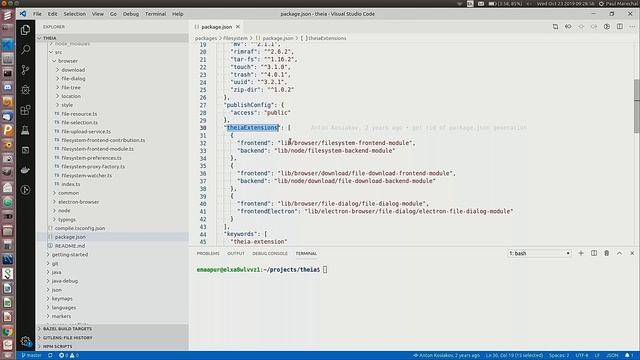
Task: Click the LF end-of-line status item
Action: tap(597, 356)
